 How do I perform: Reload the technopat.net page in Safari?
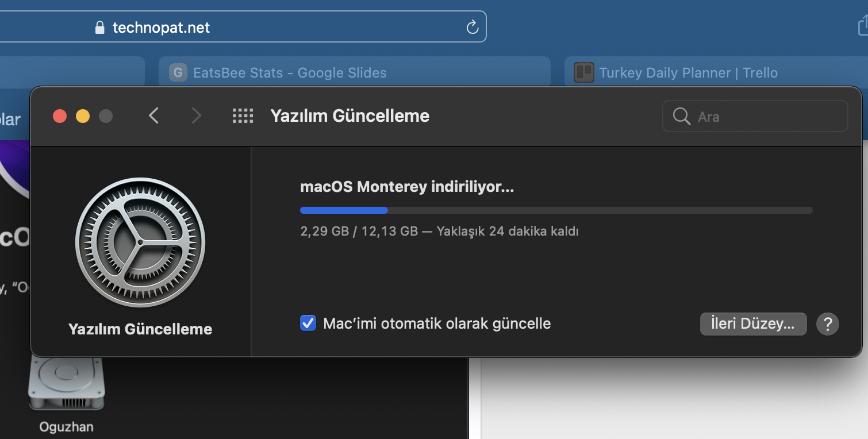pos(473,27)
